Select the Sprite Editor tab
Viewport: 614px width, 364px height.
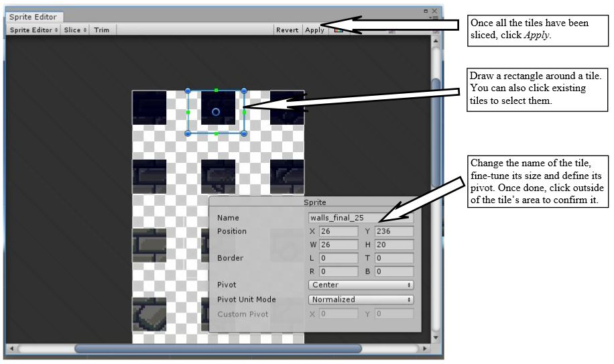[x=34, y=17]
